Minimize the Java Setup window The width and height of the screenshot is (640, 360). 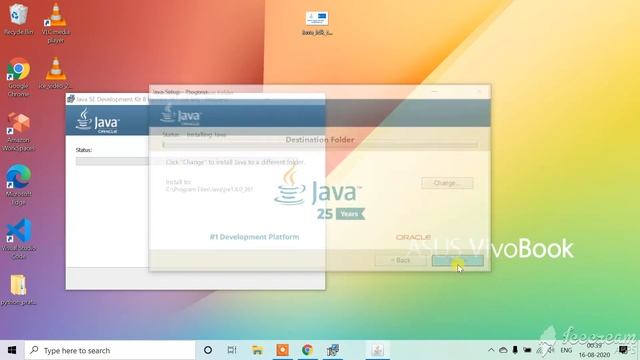[435, 92]
